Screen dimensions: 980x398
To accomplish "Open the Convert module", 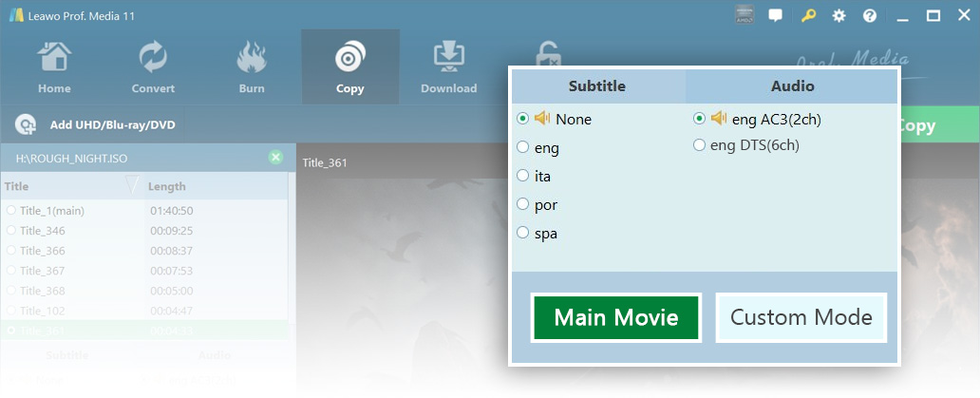I will pyautogui.click(x=153, y=66).
